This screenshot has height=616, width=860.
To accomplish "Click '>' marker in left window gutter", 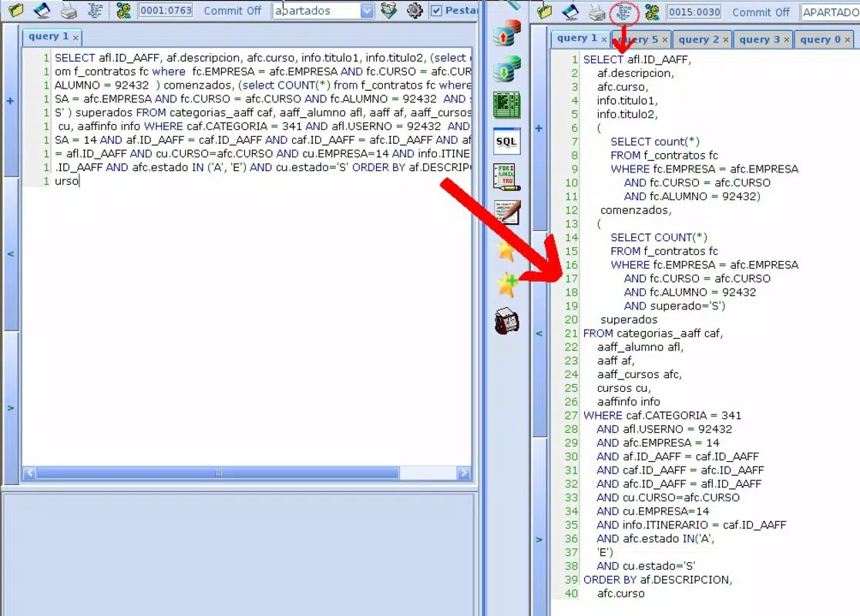I will pyautogui.click(x=11, y=408).
